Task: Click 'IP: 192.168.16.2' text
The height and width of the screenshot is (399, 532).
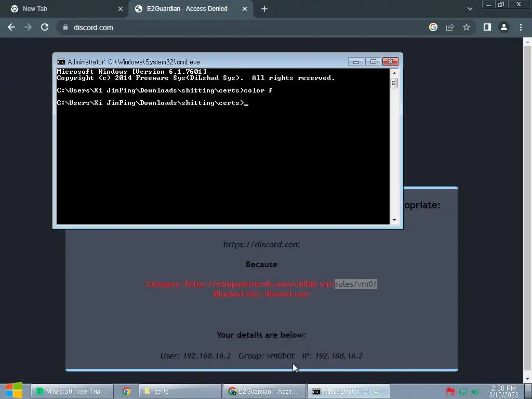Action: coord(332,355)
